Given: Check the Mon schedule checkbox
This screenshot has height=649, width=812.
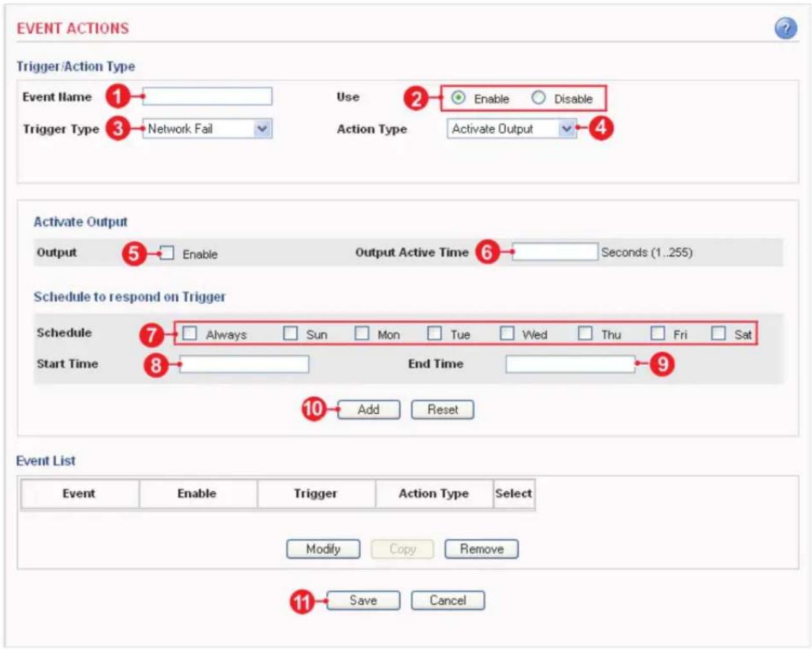Looking at the screenshot, I should 362,333.
